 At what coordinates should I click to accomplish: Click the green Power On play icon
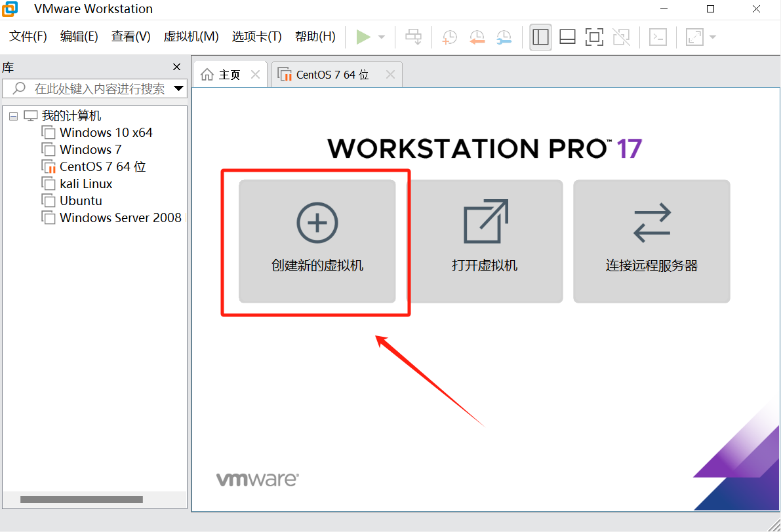363,37
